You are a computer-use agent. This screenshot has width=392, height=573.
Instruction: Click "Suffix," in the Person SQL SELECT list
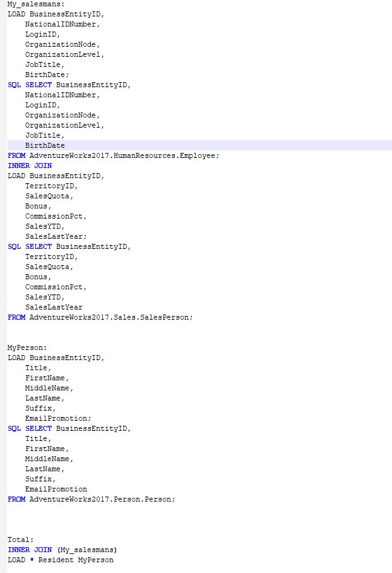(x=40, y=480)
